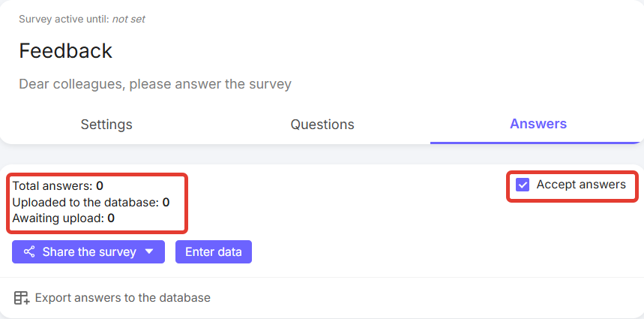Expand the Share the survey dropdown arrow
The width and height of the screenshot is (644, 319).
click(150, 252)
